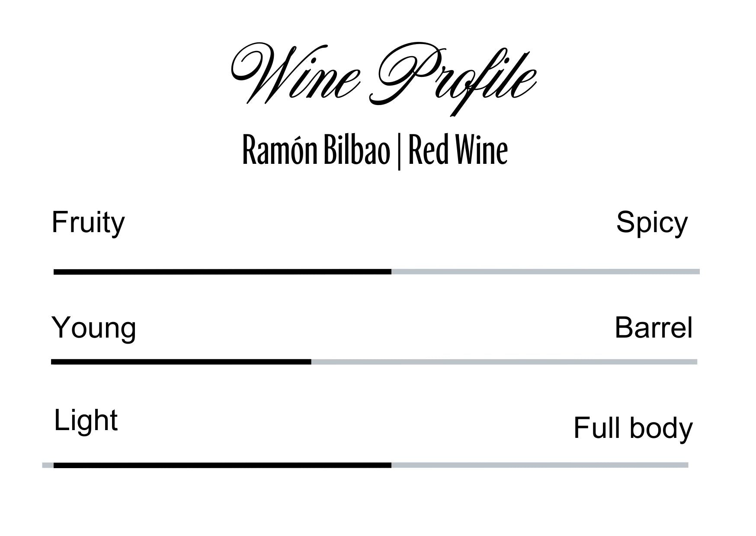The image size is (756, 536).
Task: Click the "Young" label
Action: coord(93,328)
